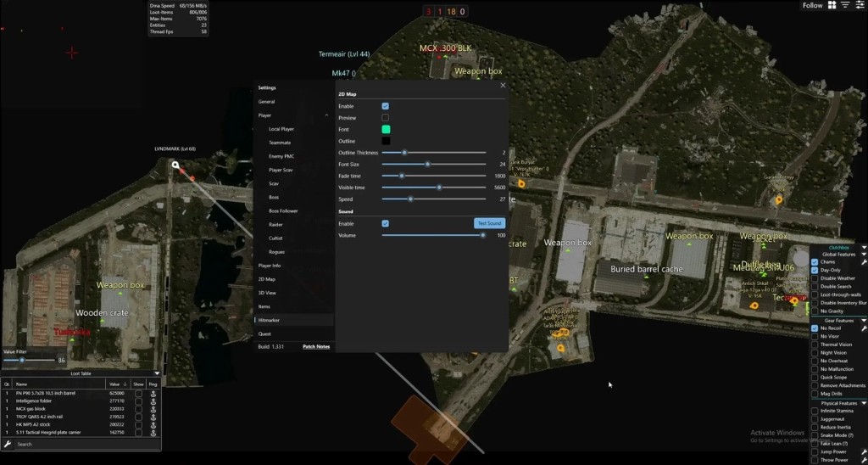Tick the Preview checkbox

[386, 118]
